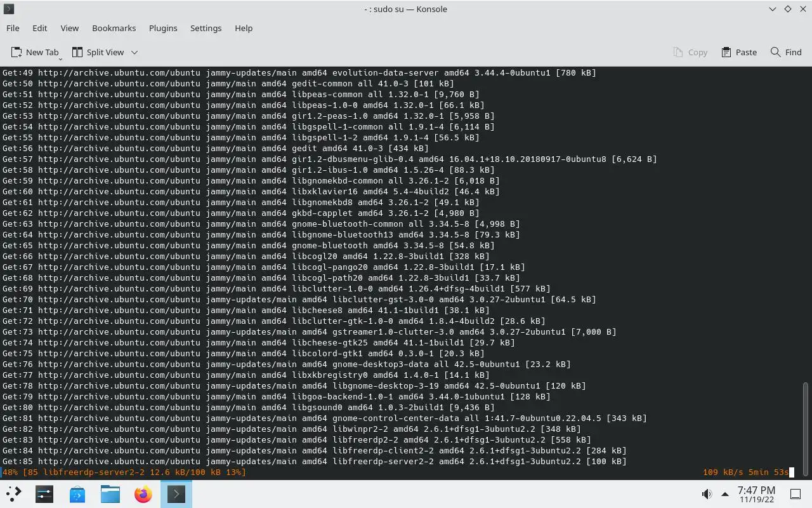
Task: Click the Get:80 libgsound0 line
Action: point(248,408)
